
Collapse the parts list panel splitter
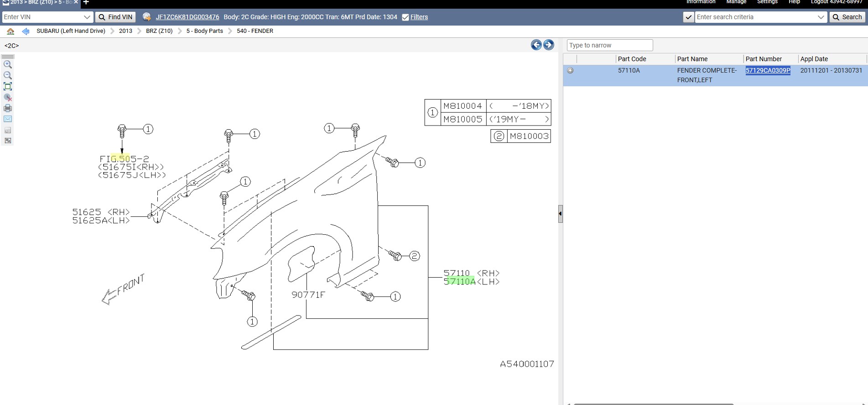(x=561, y=214)
